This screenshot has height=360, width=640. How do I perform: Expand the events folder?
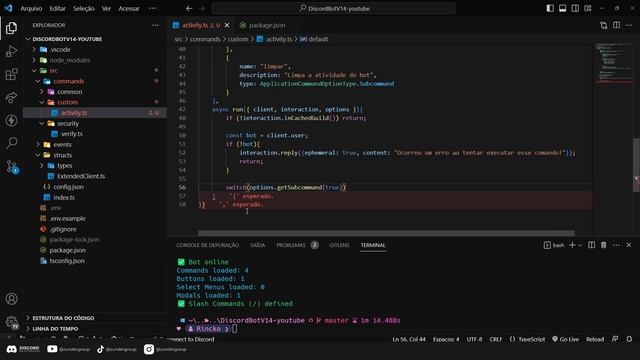point(62,144)
